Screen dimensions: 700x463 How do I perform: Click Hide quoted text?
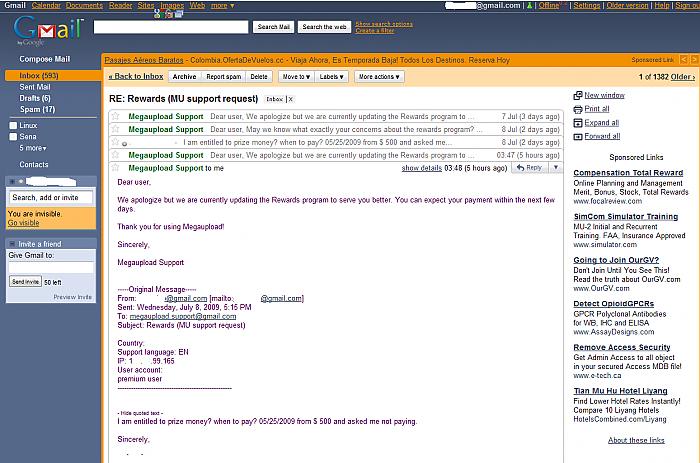pyautogui.click(x=140, y=413)
